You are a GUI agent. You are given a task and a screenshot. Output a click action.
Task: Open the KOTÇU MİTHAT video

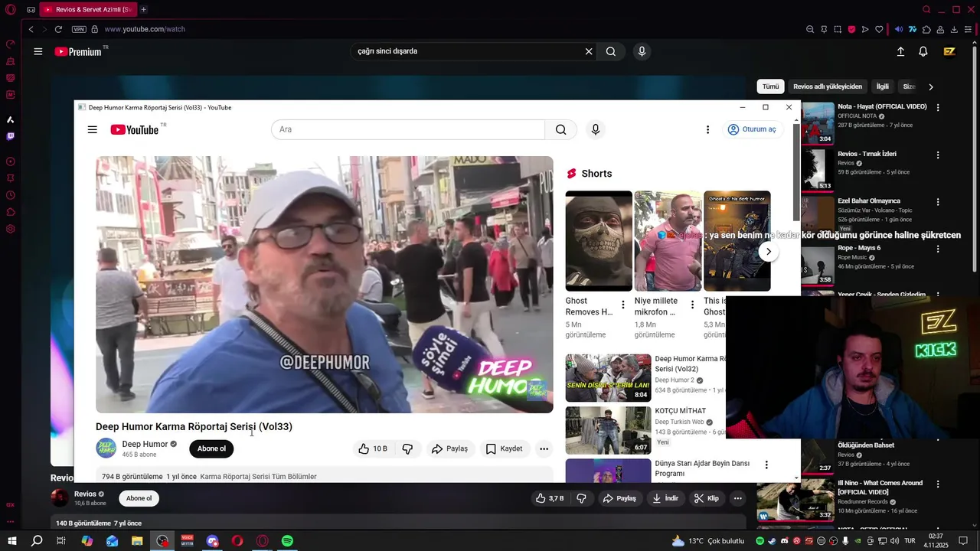pyautogui.click(x=608, y=430)
